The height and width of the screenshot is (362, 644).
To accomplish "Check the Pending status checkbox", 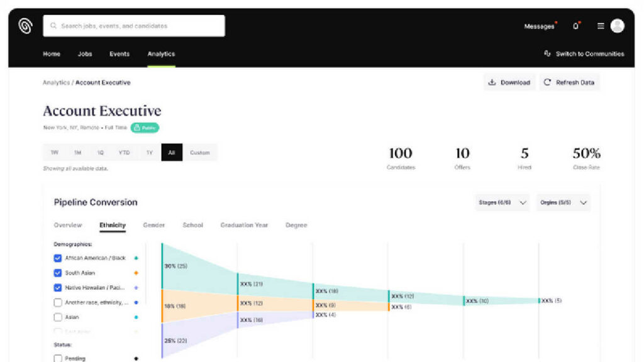I will [x=57, y=358].
